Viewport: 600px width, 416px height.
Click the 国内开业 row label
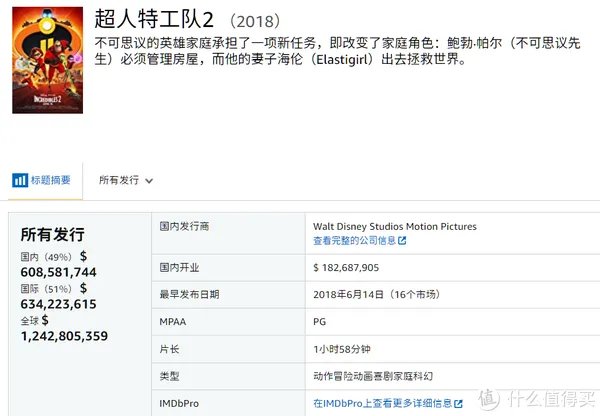pyautogui.click(x=179, y=268)
